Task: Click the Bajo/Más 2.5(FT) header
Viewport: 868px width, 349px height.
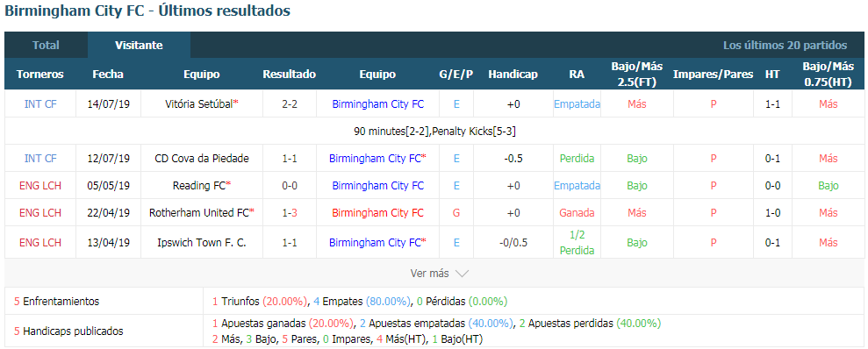Action: click(x=637, y=75)
